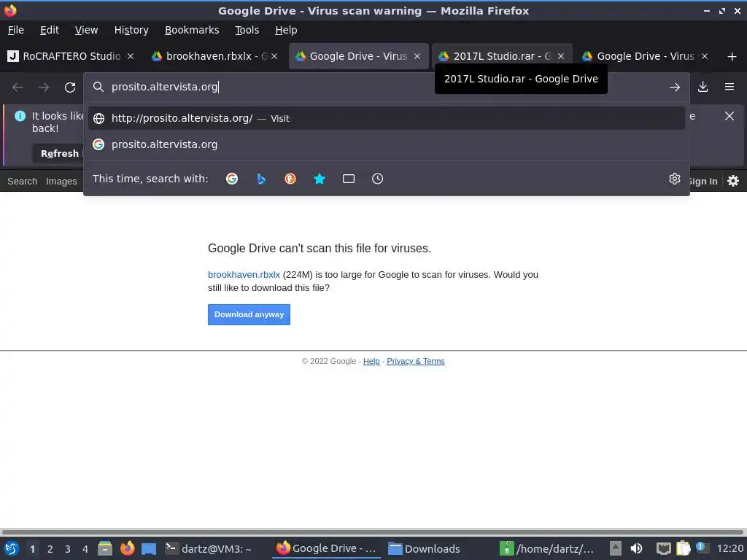Screen dimensions: 747x560
Task: Click Download anyway button
Action: click(x=249, y=314)
